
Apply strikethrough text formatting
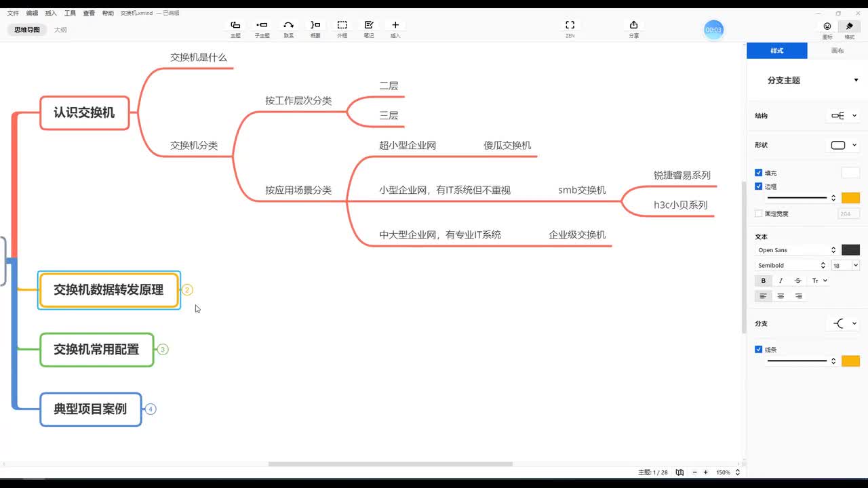point(797,281)
